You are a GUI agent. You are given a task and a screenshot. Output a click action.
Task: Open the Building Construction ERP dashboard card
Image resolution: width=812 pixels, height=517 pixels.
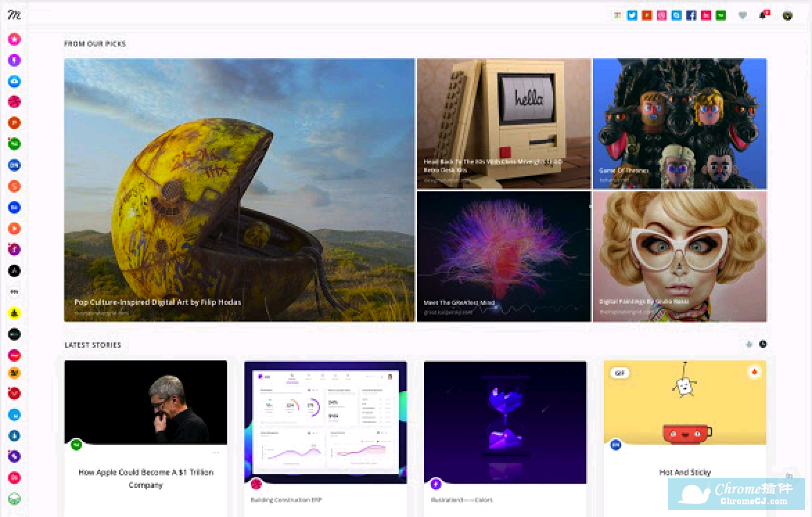(x=325, y=421)
